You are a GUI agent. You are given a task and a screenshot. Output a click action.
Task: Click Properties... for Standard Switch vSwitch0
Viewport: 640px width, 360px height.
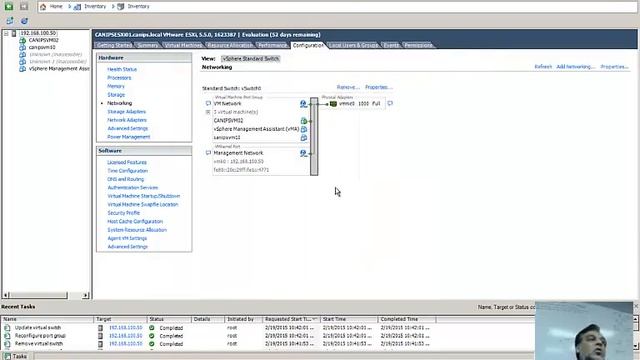379,87
